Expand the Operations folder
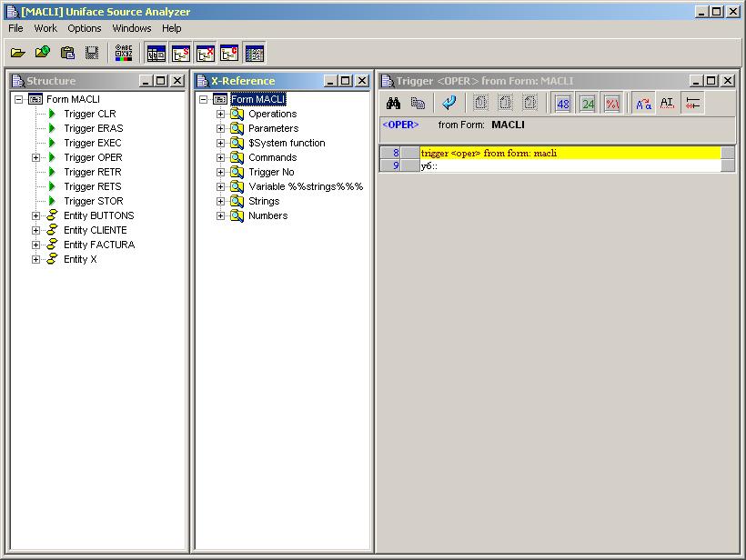The image size is (746, 560). (220, 115)
